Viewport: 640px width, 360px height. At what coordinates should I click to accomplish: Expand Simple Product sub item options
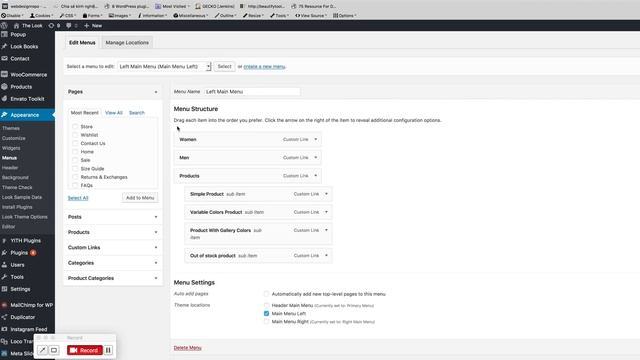click(326, 194)
